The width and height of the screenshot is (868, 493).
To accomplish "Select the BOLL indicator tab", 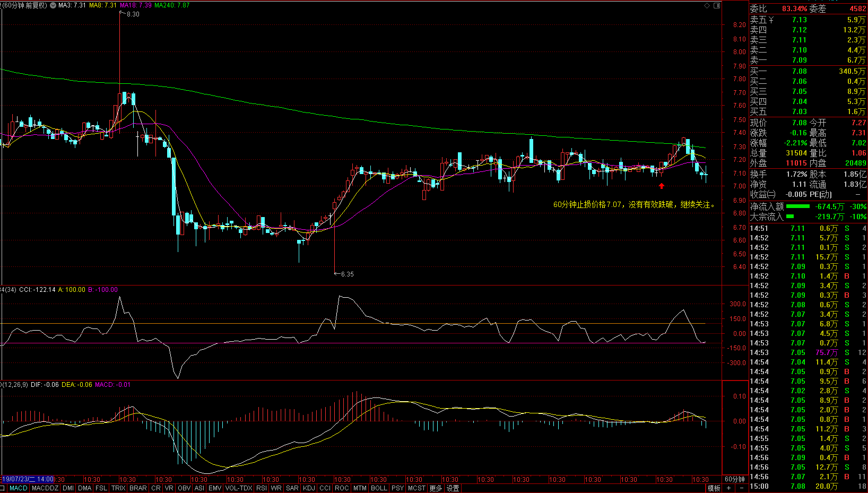I will 379,488.
